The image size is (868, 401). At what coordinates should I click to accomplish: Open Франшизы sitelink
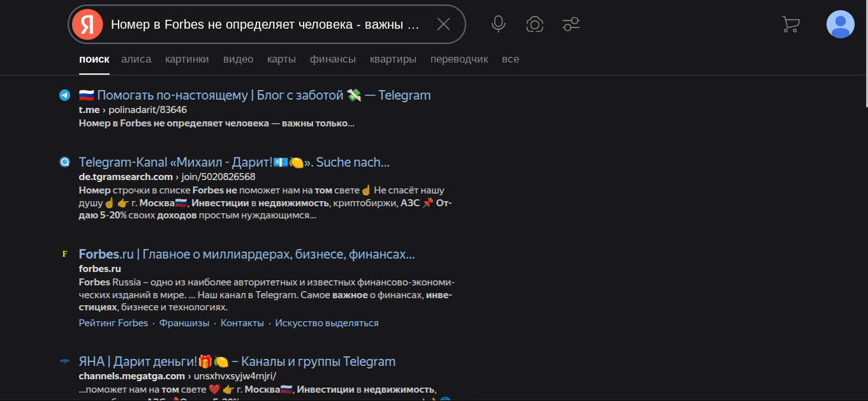click(184, 323)
